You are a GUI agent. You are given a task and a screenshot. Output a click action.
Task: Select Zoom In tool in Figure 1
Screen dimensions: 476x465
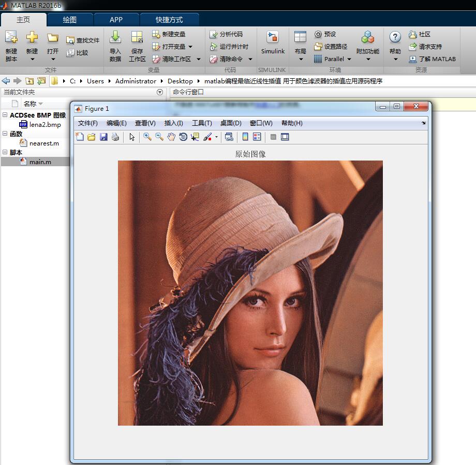point(147,137)
